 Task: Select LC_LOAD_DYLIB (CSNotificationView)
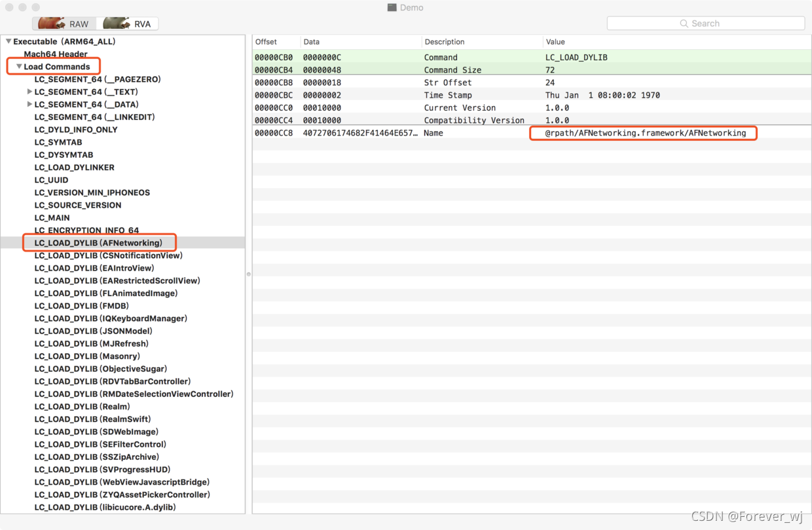108,256
